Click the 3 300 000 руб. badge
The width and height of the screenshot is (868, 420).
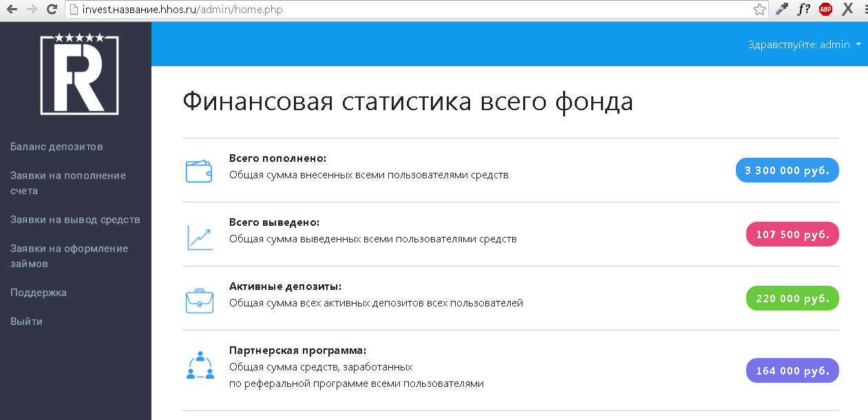coord(787,170)
